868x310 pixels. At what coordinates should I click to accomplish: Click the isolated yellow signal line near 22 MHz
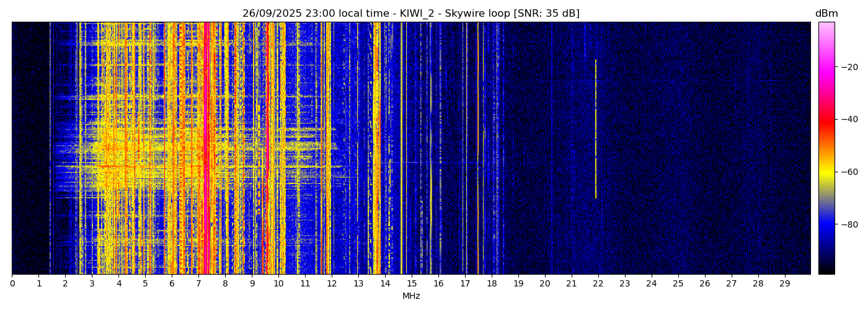[x=596, y=130]
